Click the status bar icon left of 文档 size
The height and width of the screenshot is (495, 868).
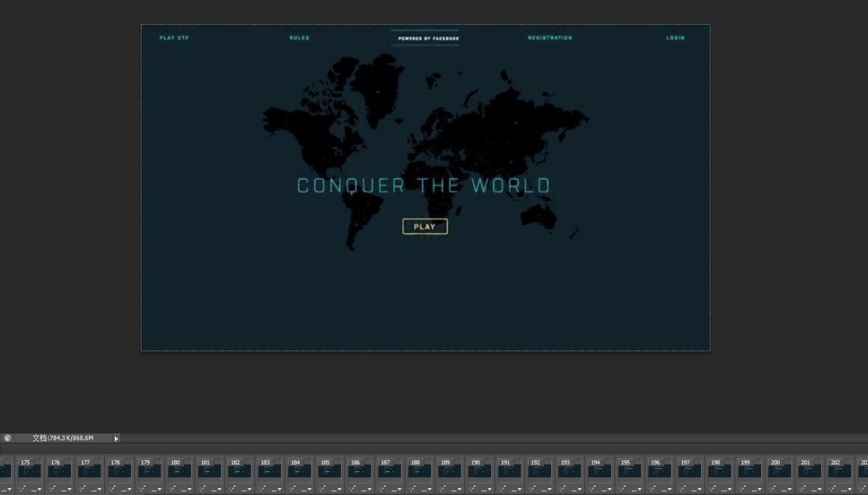(x=7, y=438)
